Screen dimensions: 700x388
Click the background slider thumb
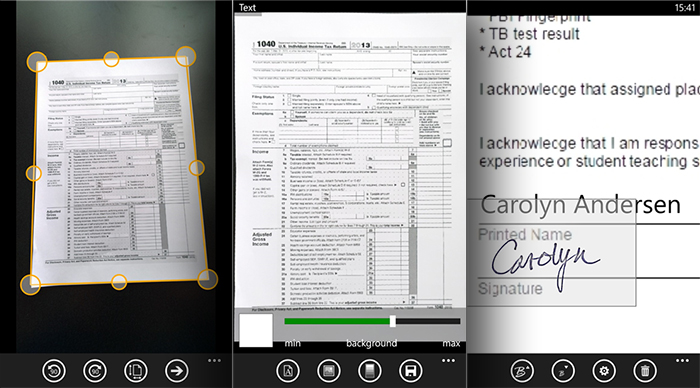click(x=392, y=321)
